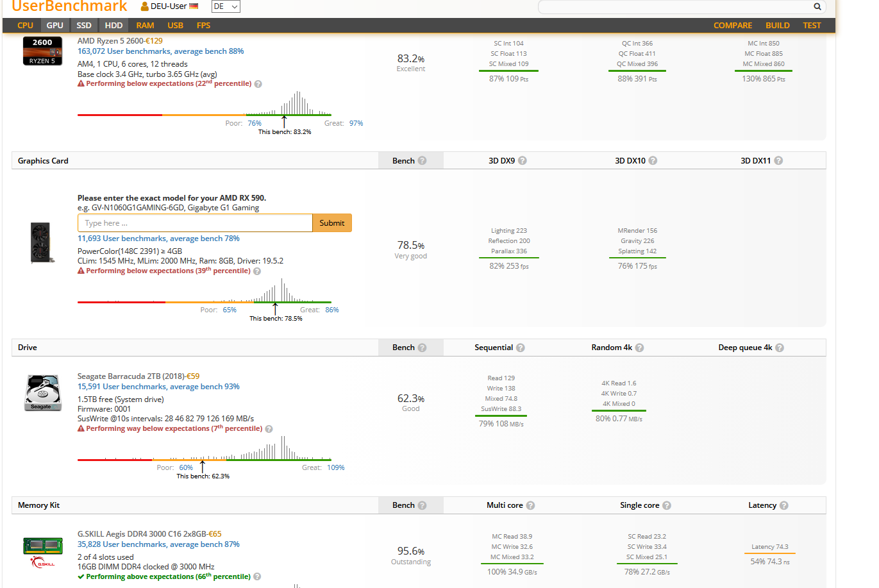This screenshot has height=588, width=879.
Task: Click help icon next to 3D DX9
Action: click(523, 161)
